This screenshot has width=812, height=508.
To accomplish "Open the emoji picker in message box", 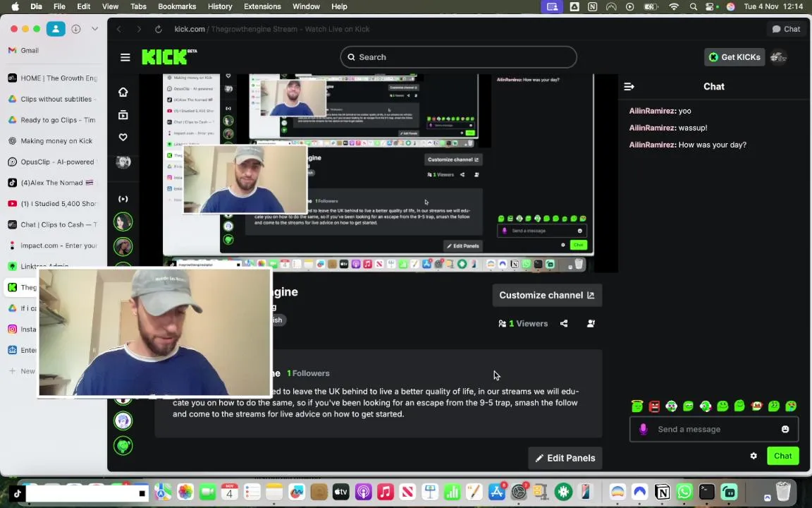I will (x=785, y=429).
